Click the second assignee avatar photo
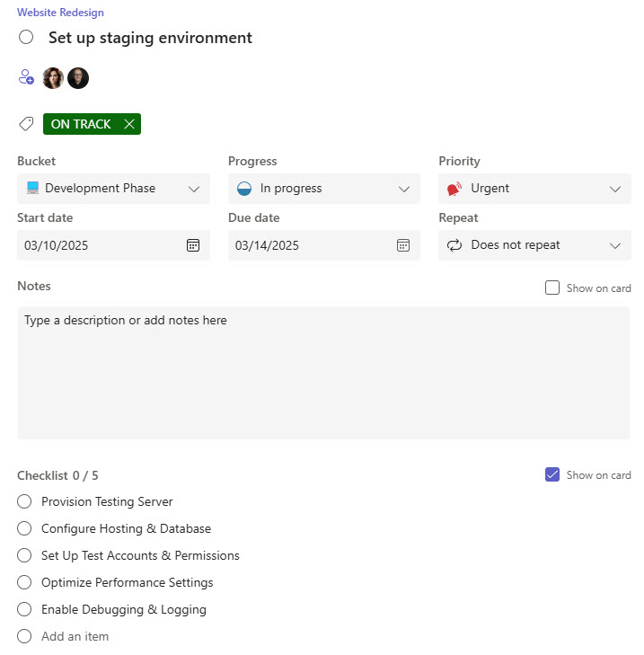The image size is (644, 655). click(x=78, y=78)
